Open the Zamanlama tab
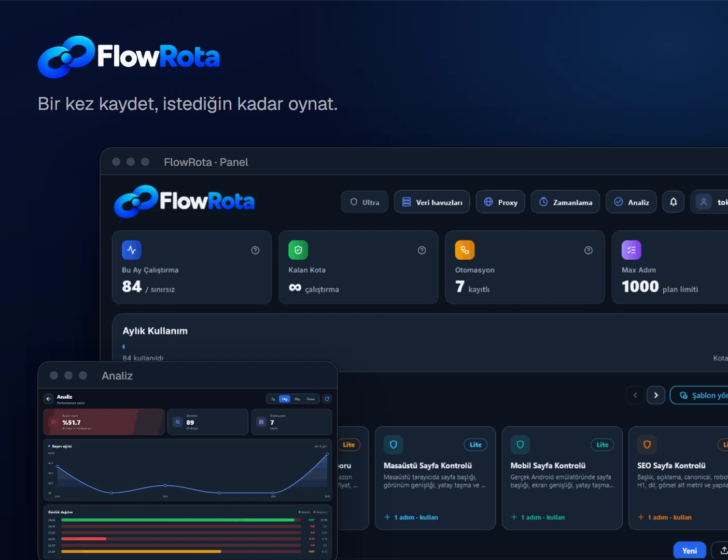Viewport: 728px width, 560px height. 565,202
